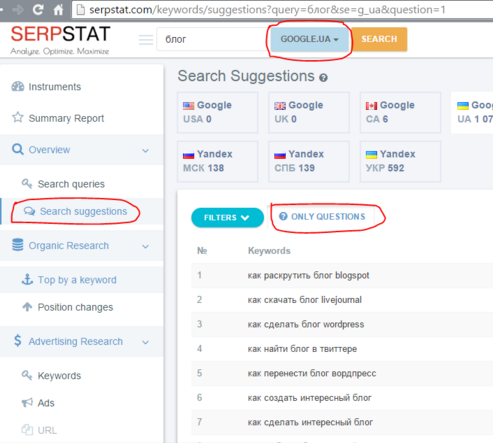
Task: Select keyword как скачать блог livejournal
Action: (304, 300)
